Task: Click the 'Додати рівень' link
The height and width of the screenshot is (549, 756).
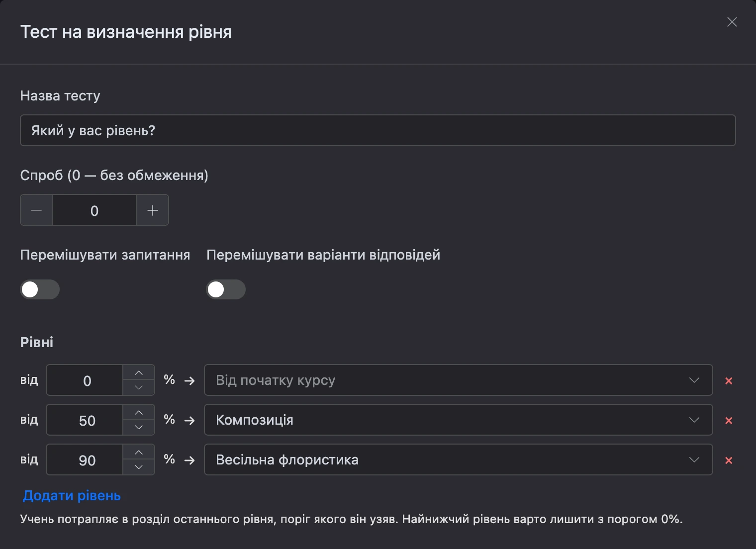Action: click(72, 496)
